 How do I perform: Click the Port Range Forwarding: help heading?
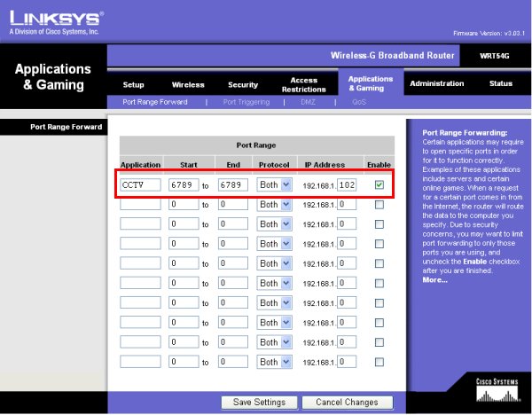(465, 133)
